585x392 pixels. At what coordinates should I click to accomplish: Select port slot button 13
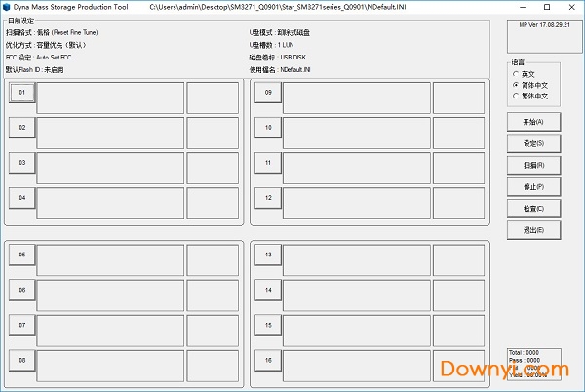[267, 254]
